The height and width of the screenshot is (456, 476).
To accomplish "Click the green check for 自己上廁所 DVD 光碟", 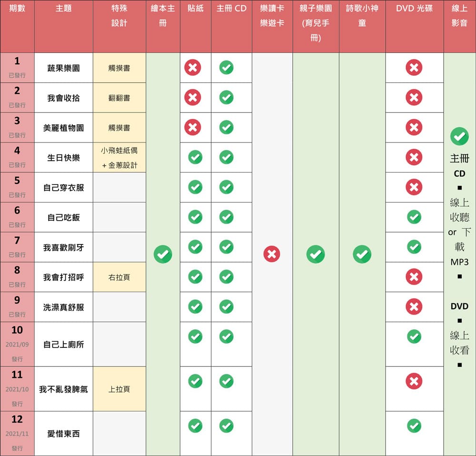I will [414, 336].
